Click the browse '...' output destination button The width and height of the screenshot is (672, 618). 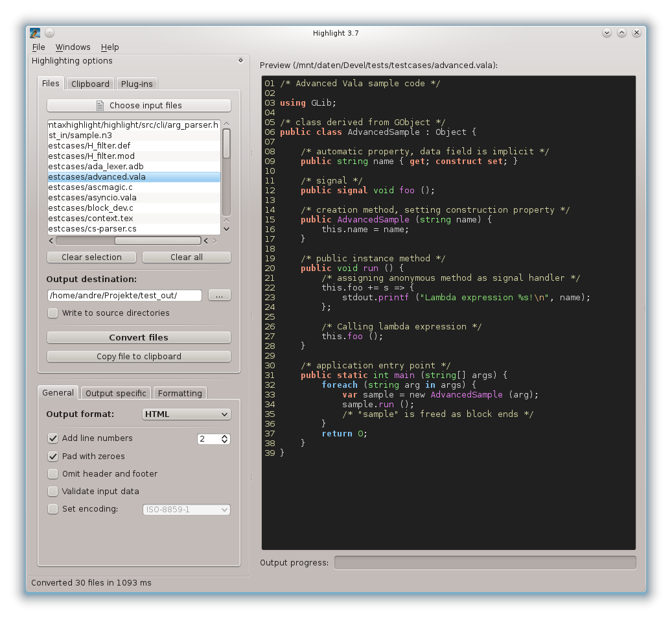point(220,296)
